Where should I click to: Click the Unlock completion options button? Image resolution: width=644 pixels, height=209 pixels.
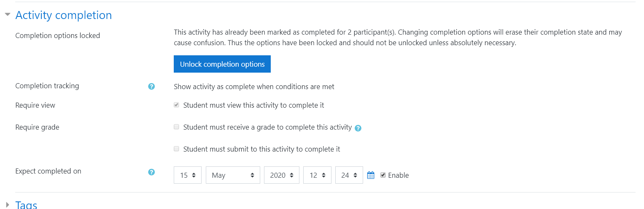(x=222, y=64)
